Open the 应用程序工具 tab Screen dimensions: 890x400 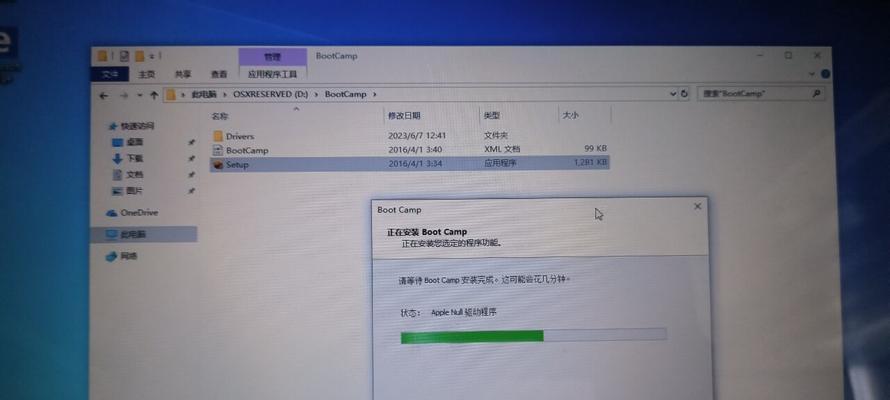coord(272,74)
